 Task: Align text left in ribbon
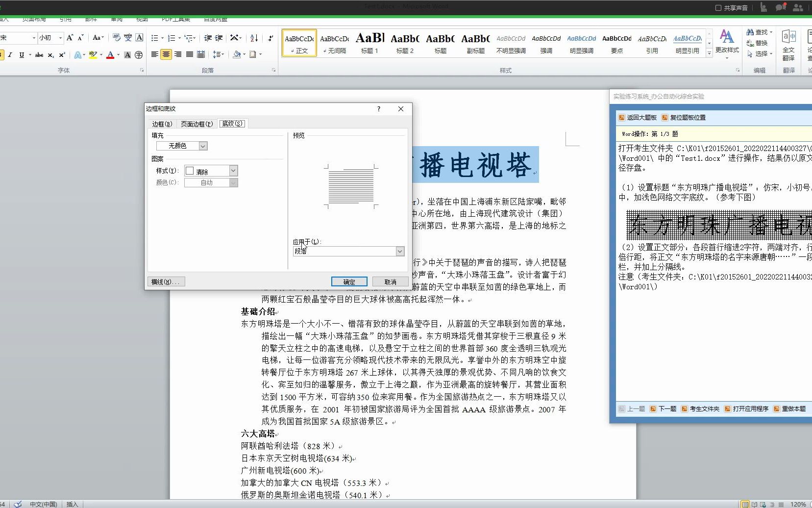pos(155,54)
